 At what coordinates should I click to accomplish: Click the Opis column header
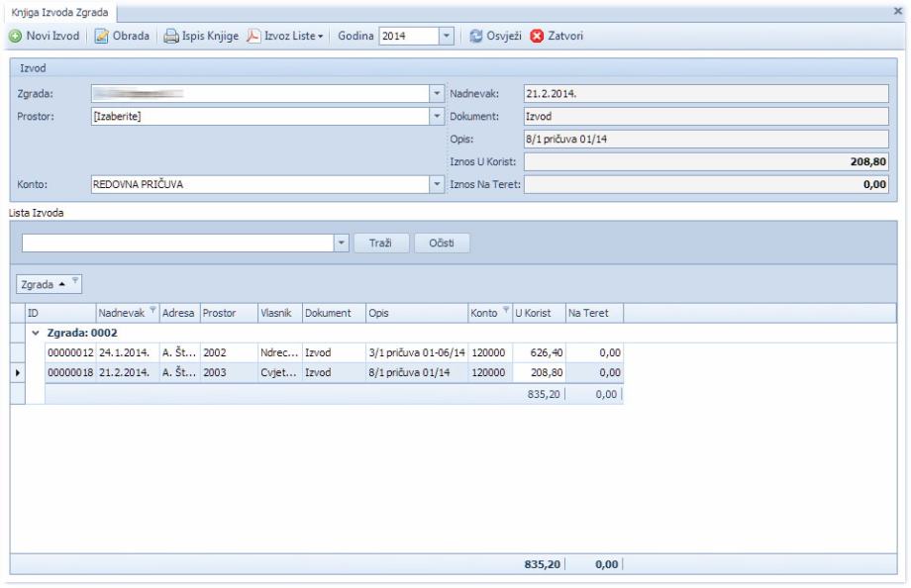tap(414, 313)
